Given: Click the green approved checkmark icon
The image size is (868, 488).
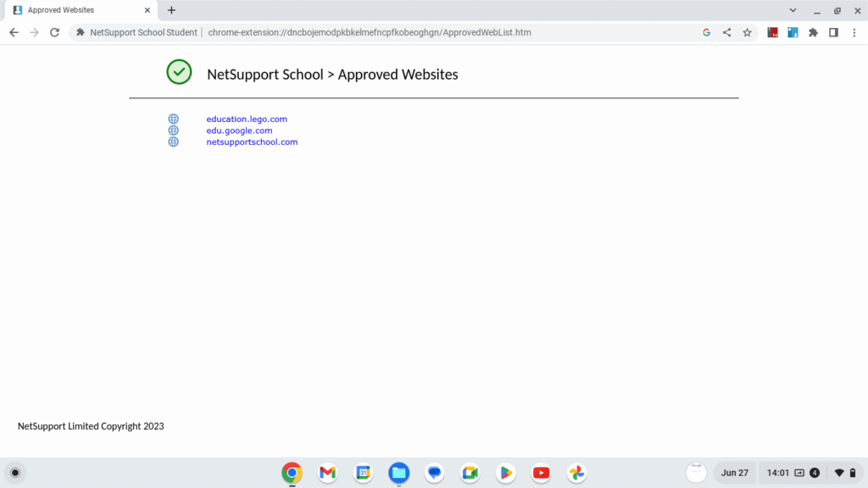Looking at the screenshot, I should click(x=179, y=72).
